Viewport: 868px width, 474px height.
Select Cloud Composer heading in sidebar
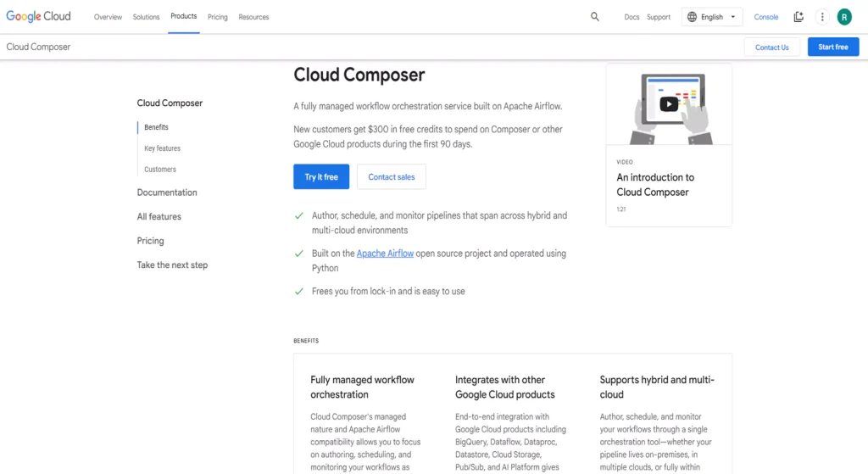pyautogui.click(x=170, y=103)
